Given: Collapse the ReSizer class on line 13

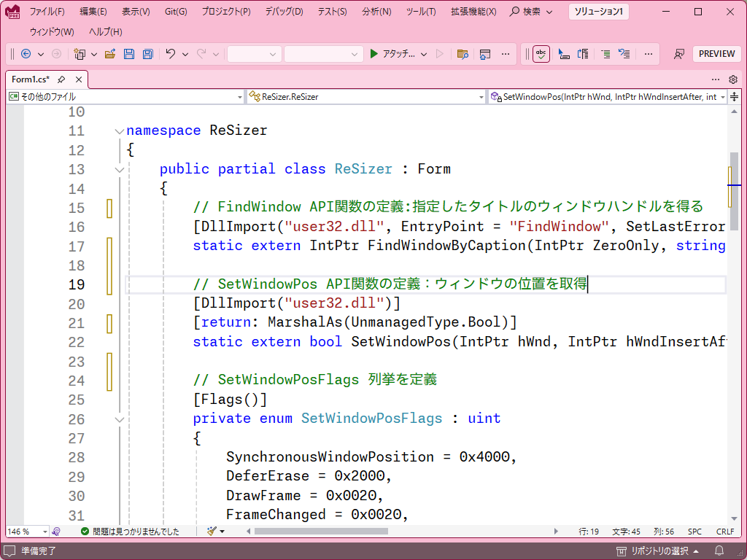Looking at the screenshot, I should [x=119, y=169].
